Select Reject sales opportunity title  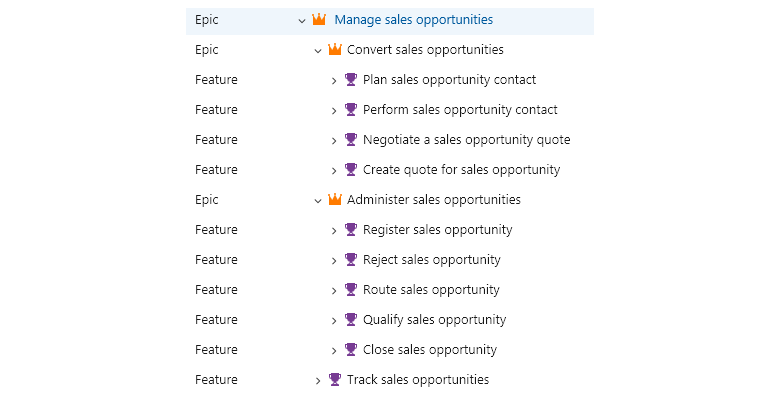click(432, 260)
